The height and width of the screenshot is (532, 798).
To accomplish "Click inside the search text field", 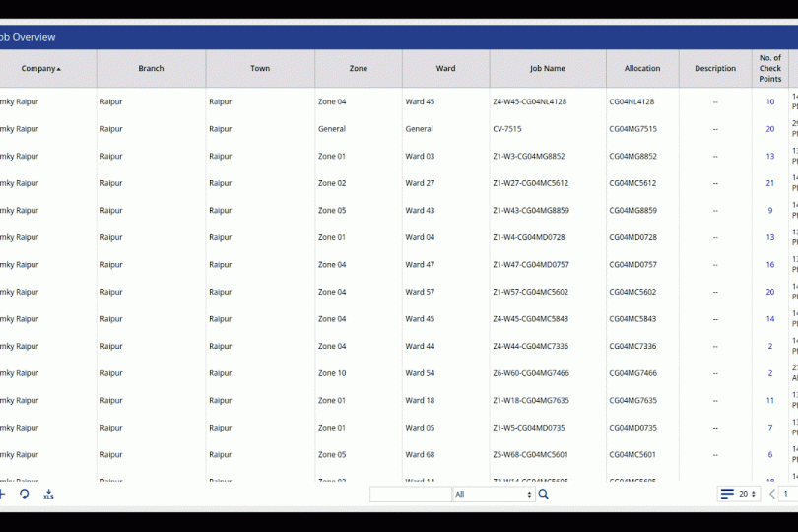I will pos(410,494).
